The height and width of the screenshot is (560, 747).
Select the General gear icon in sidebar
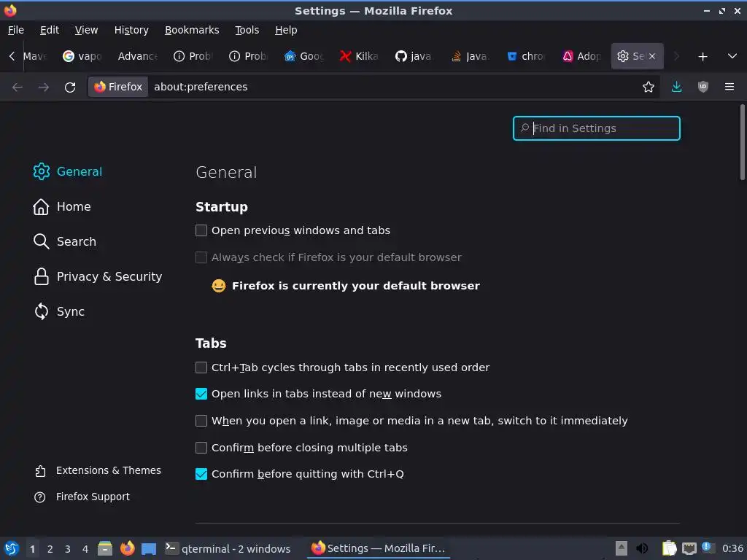pos(42,171)
